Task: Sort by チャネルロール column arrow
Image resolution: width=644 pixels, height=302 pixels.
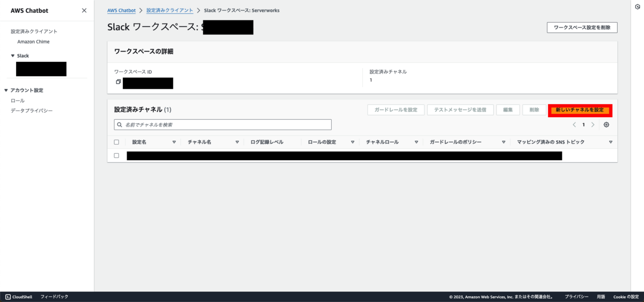Action: pyautogui.click(x=416, y=142)
